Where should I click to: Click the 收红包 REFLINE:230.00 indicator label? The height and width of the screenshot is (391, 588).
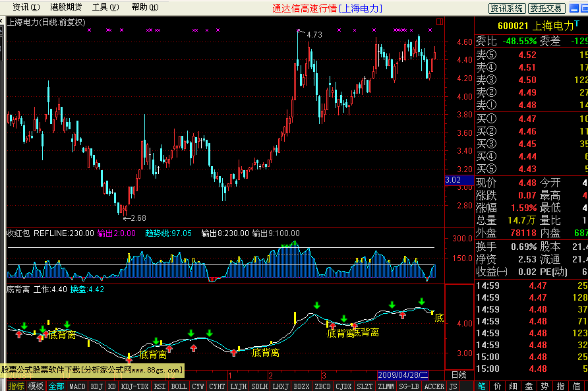(x=50, y=233)
